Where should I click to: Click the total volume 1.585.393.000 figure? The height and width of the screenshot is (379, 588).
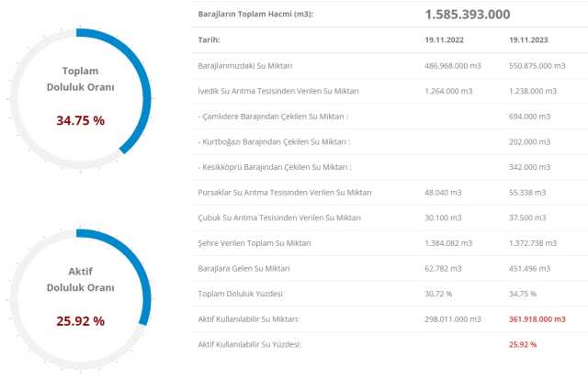468,15
